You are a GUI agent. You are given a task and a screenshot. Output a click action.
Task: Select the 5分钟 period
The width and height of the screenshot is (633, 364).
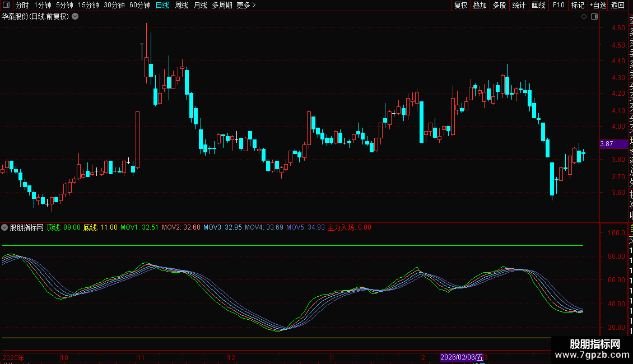coord(64,5)
